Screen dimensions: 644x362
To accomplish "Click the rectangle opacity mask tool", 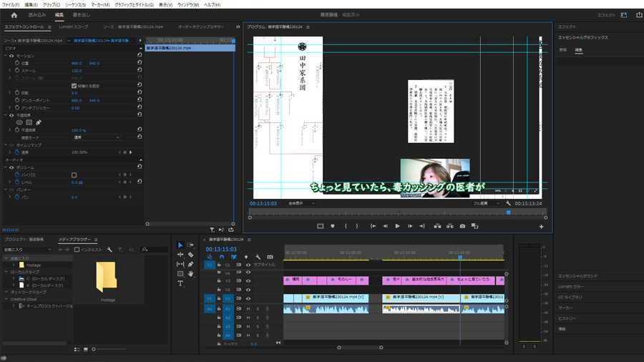I will [29, 122].
